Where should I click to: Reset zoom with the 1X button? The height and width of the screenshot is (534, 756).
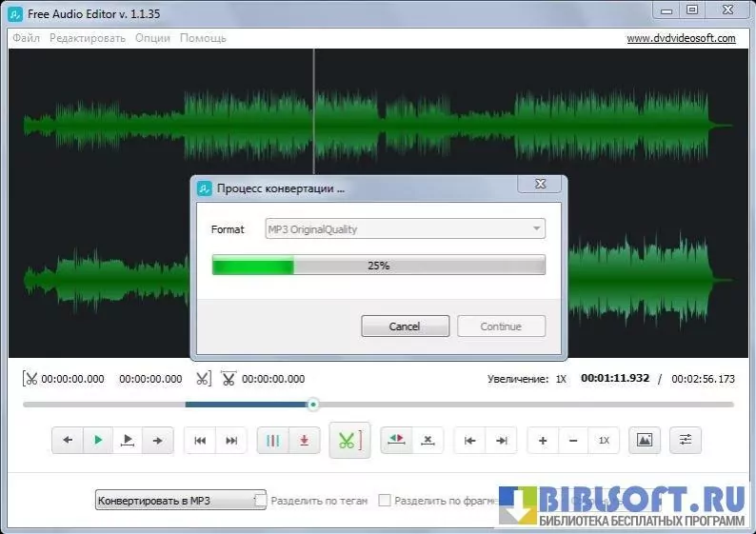coord(604,441)
